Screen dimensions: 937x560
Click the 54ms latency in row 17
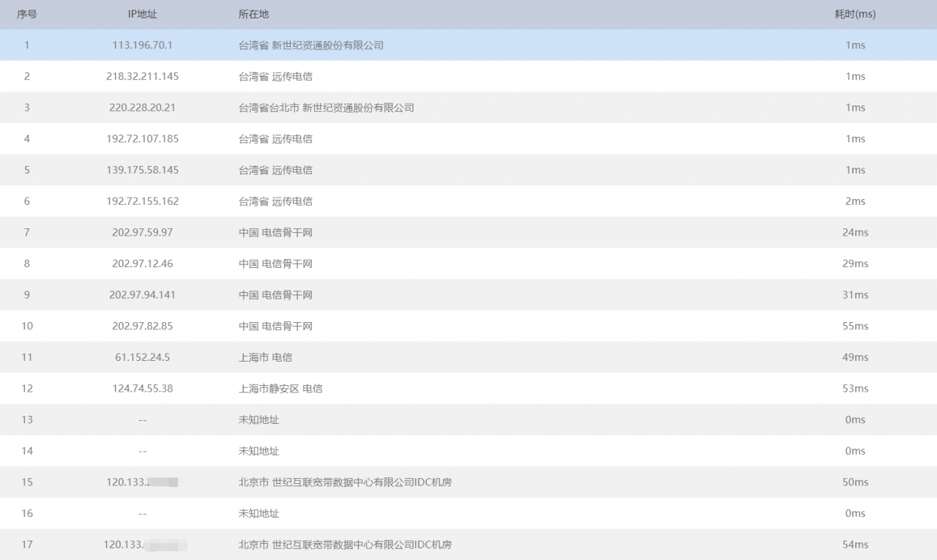[855, 545]
